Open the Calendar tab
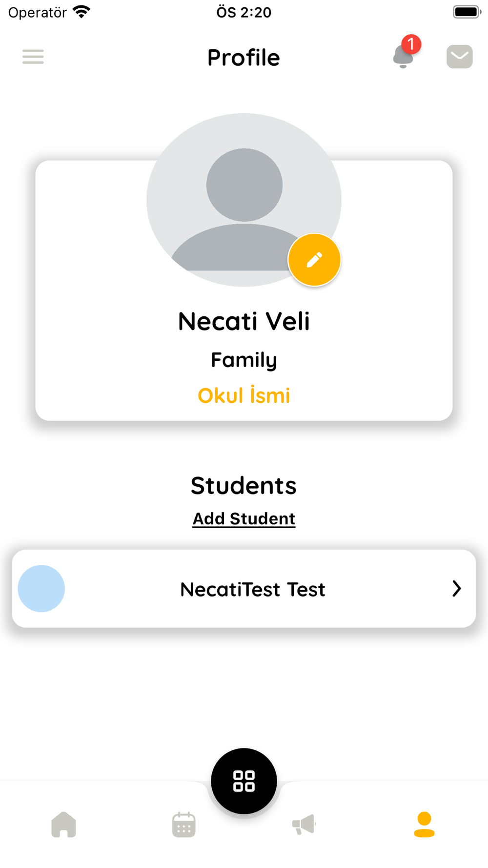 [x=184, y=825]
